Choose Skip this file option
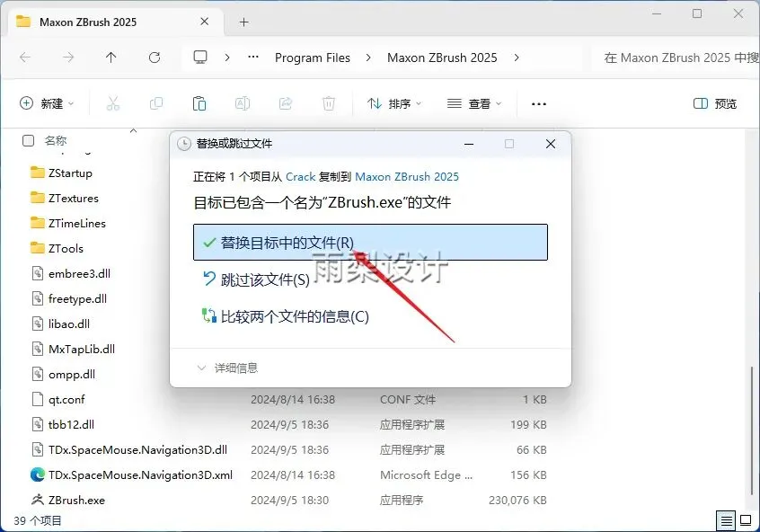Screen dimensions: 760x532 coord(256,279)
